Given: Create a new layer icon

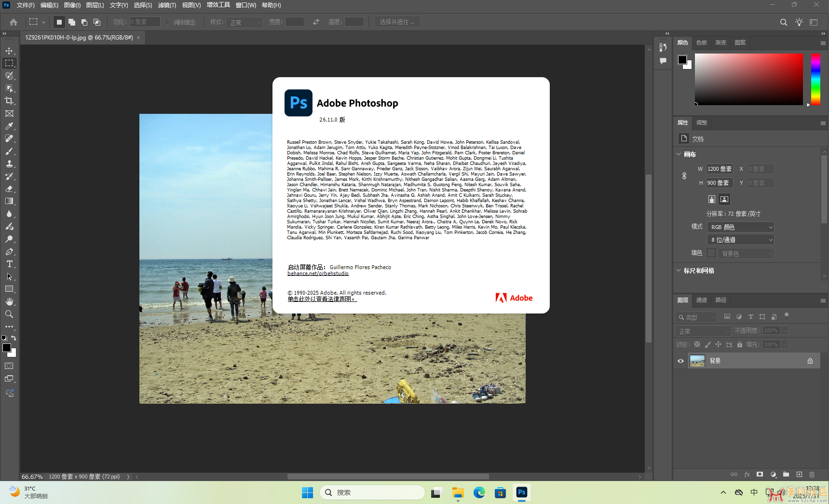Looking at the screenshot, I should tap(799, 475).
